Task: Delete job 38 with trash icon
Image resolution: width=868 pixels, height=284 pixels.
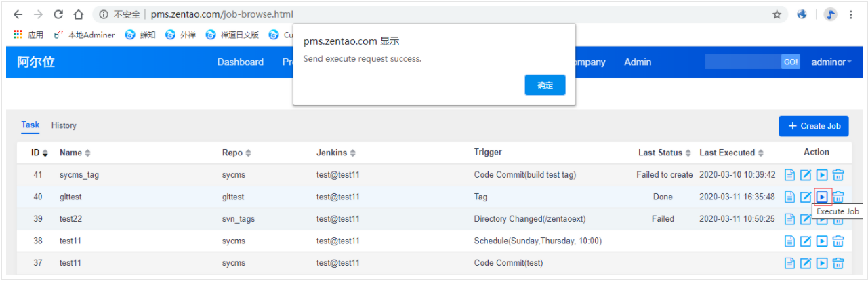Action: pos(838,241)
